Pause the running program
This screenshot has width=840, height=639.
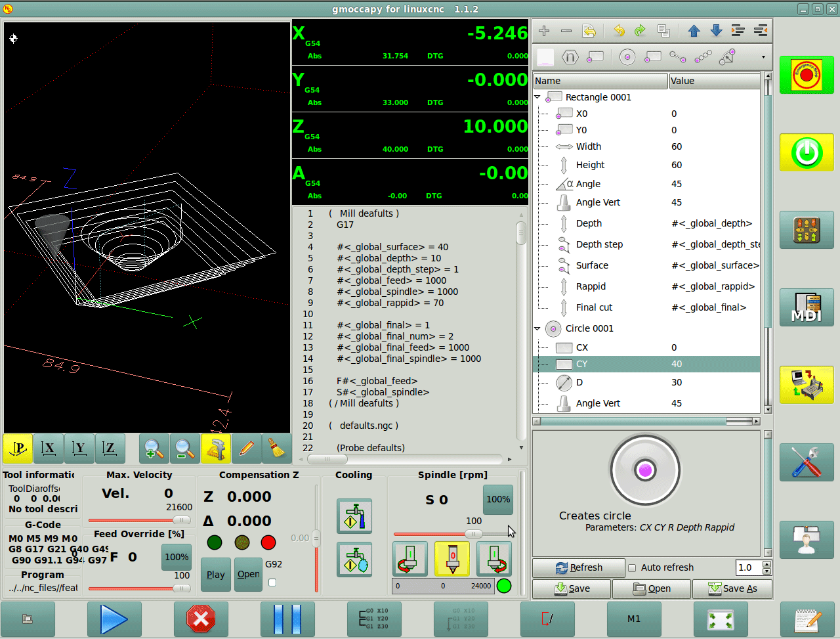[x=287, y=619]
